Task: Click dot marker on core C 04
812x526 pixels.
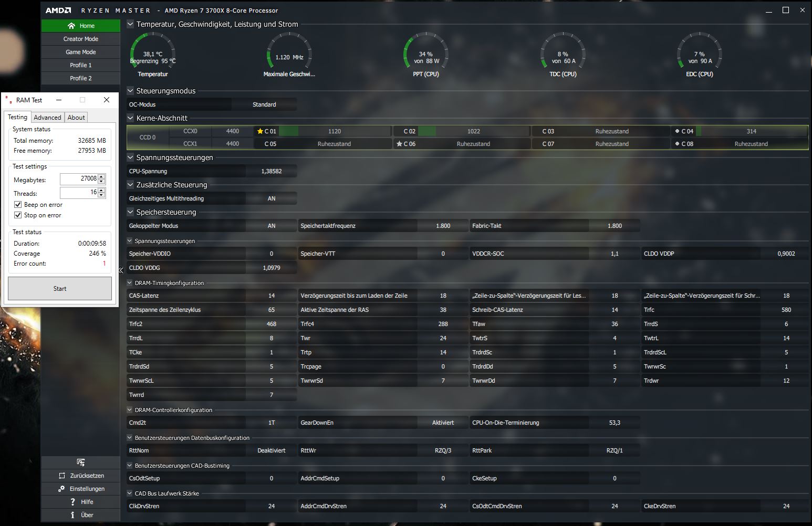Action: click(677, 131)
